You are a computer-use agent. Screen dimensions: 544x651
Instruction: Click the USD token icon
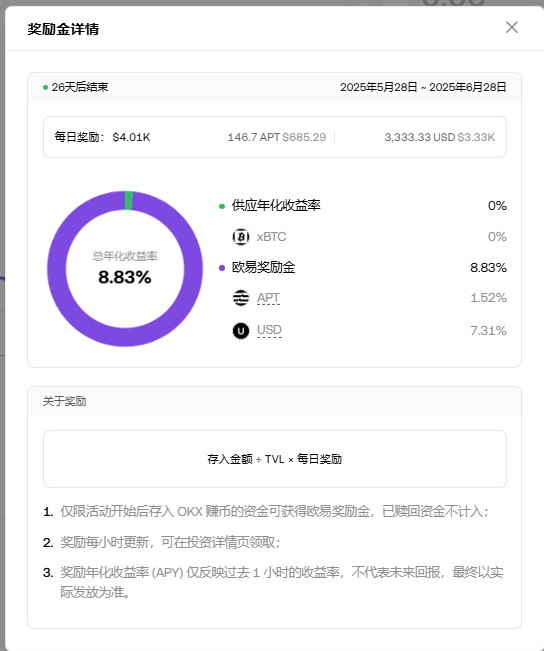[241, 330]
